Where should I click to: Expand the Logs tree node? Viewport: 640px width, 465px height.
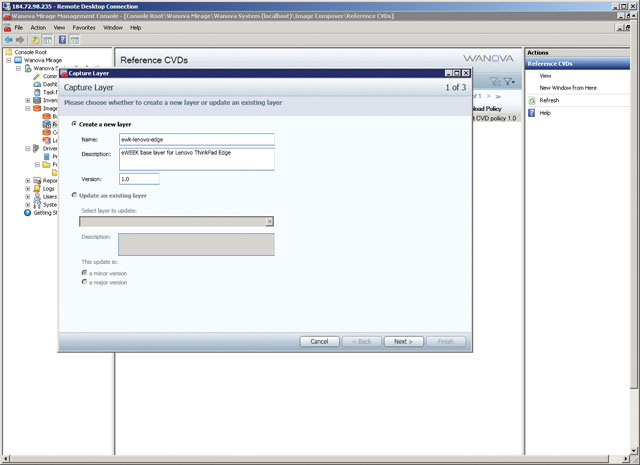28,188
